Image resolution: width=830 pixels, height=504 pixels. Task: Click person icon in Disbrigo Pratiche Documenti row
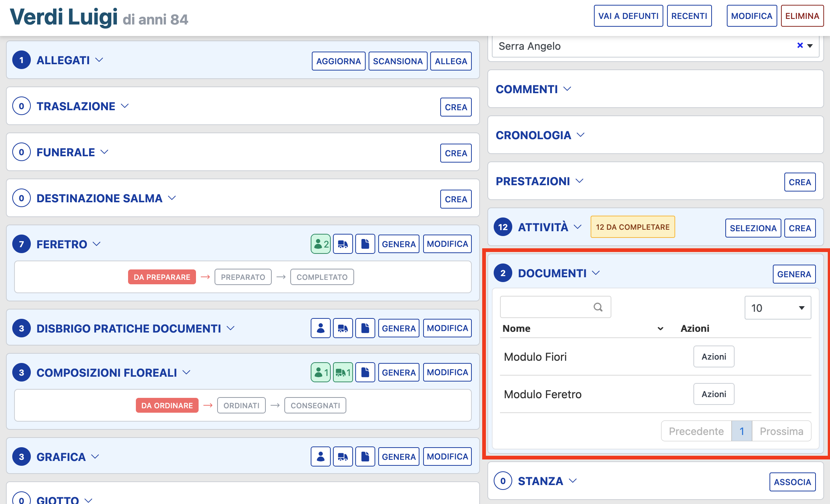click(320, 328)
